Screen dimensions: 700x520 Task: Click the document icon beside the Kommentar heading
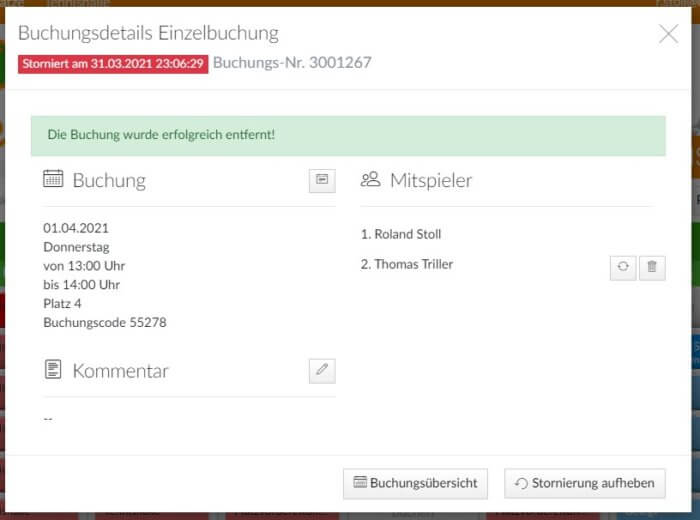tap(53, 370)
